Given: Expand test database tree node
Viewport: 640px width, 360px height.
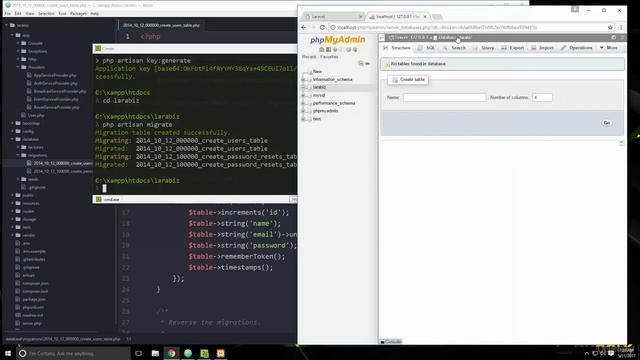Looking at the screenshot, I should coord(303,119).
